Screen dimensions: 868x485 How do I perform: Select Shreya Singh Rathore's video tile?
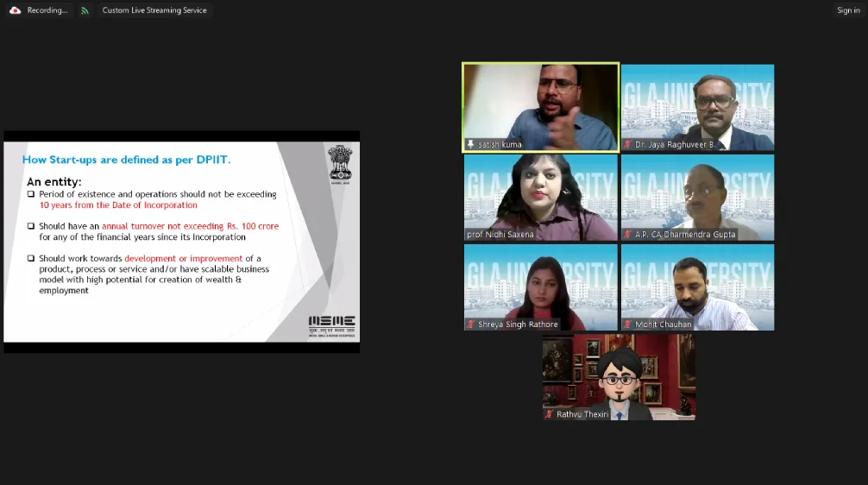(541, 287)
